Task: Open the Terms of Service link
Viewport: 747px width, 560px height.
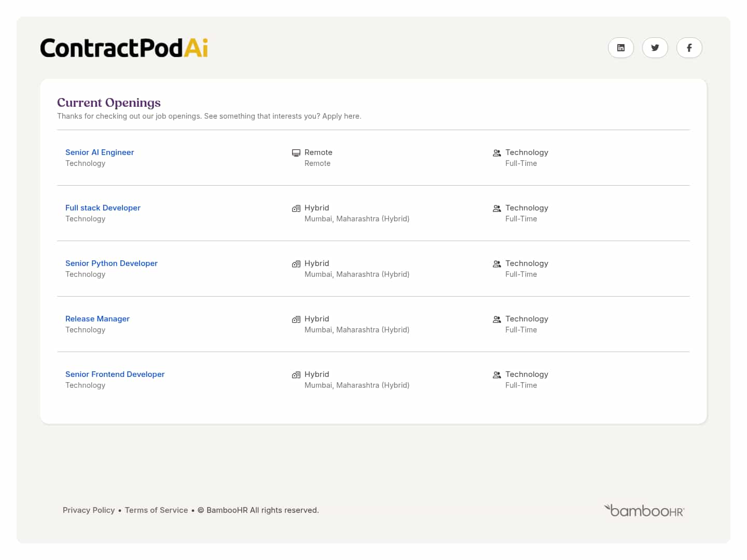Action: pyautogui.click(x=156, y=510)
